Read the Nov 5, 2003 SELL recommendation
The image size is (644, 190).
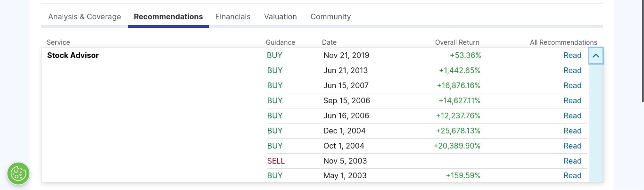click(572, 161)
